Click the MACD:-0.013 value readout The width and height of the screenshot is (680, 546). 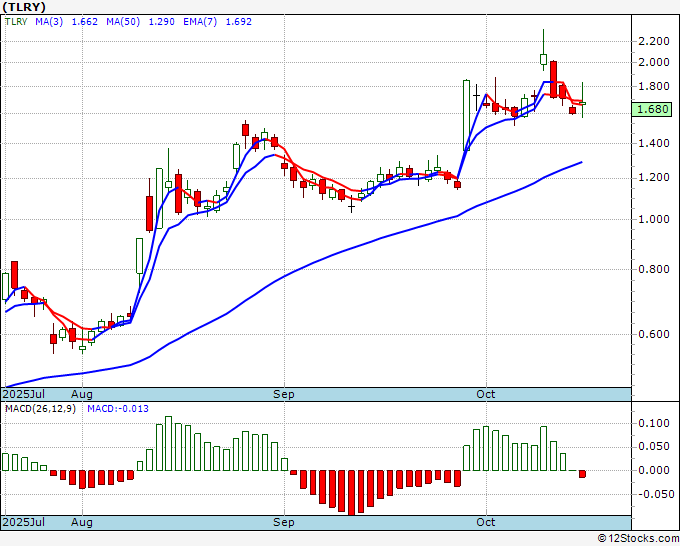[x=118, y=409]
